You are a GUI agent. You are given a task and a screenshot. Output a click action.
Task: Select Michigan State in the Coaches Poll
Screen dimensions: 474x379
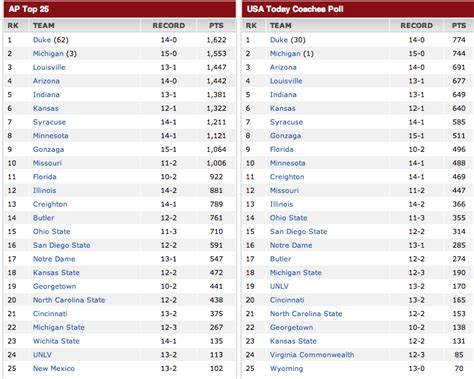coord(296,273)
